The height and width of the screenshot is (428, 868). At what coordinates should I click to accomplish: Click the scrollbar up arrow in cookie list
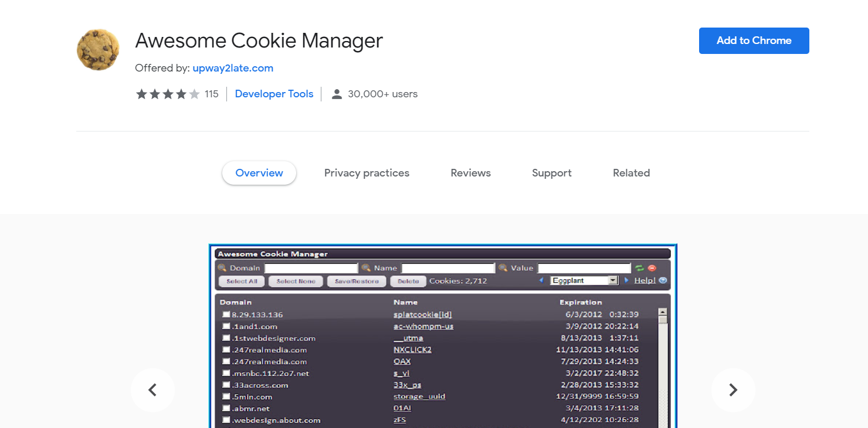point(663,312)
